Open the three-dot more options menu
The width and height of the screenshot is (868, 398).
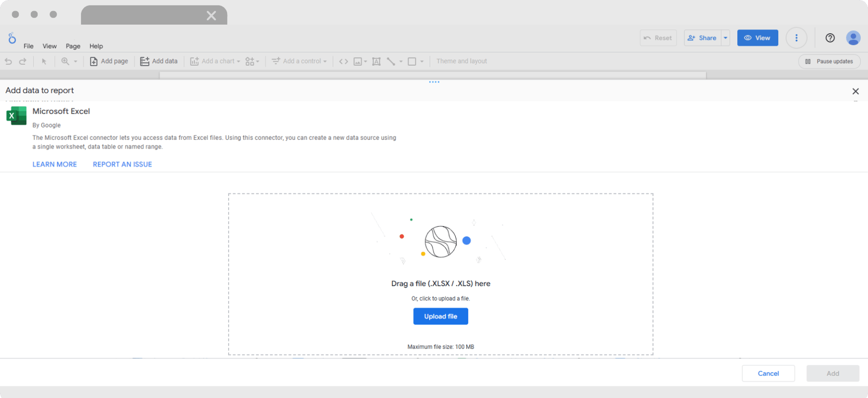tap(796, 38)
